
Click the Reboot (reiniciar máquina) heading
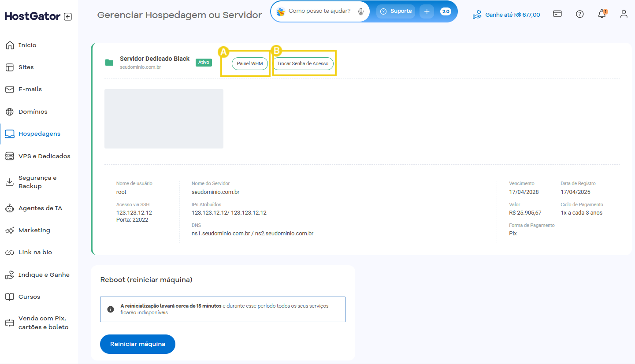(x=146, y=280)
